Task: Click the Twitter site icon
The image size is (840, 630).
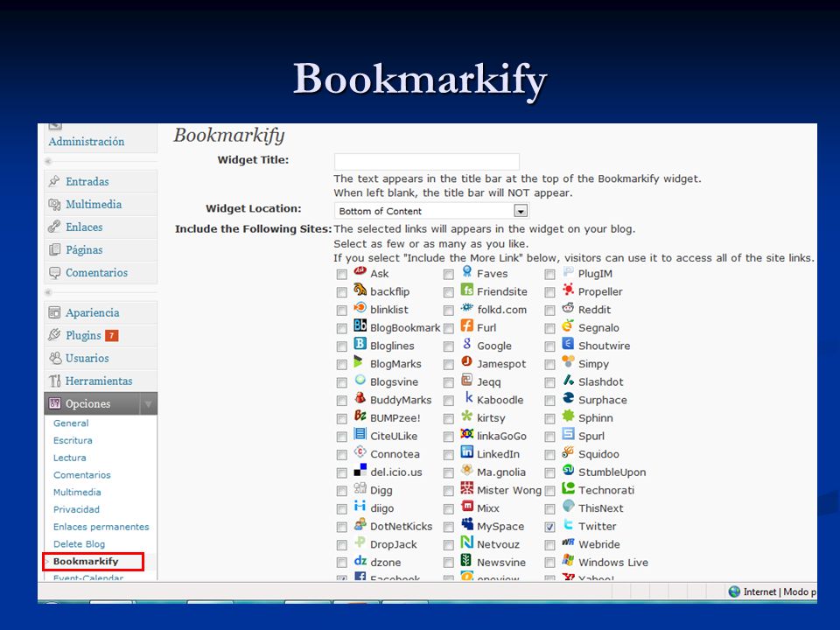Action: pyautogui.click(x=568, y=525)
